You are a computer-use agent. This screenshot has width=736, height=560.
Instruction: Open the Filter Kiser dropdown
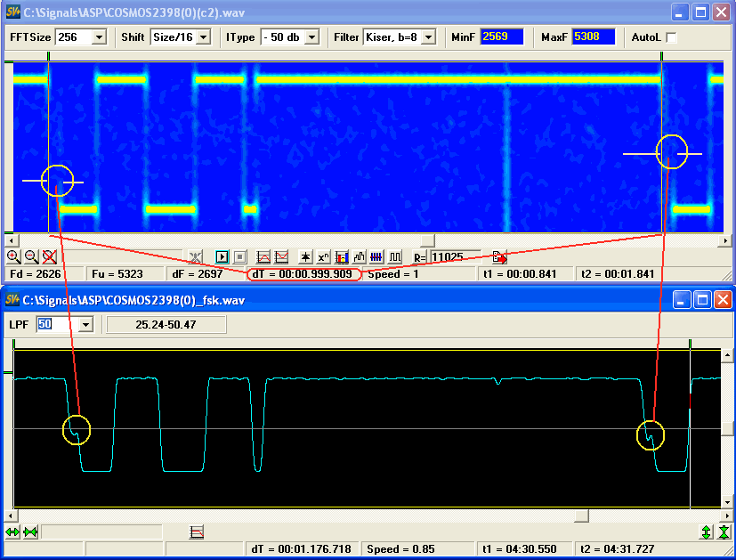428,37
